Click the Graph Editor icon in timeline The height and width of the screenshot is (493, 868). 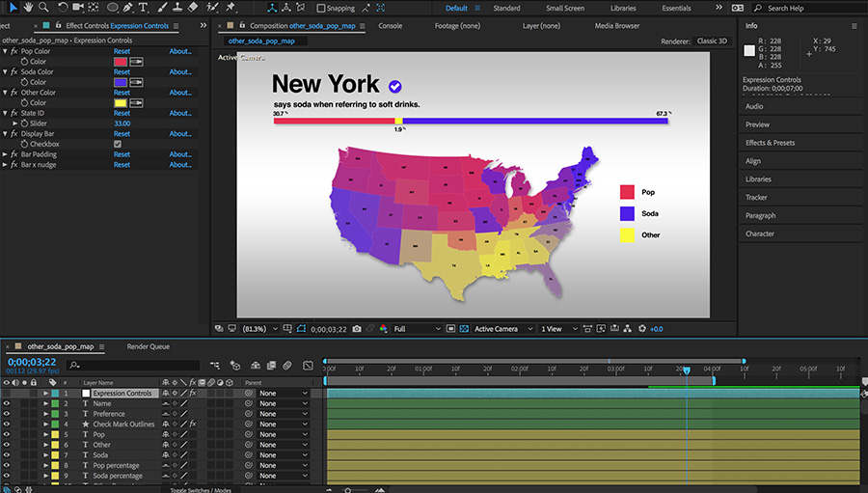click(x=308, y=365)
